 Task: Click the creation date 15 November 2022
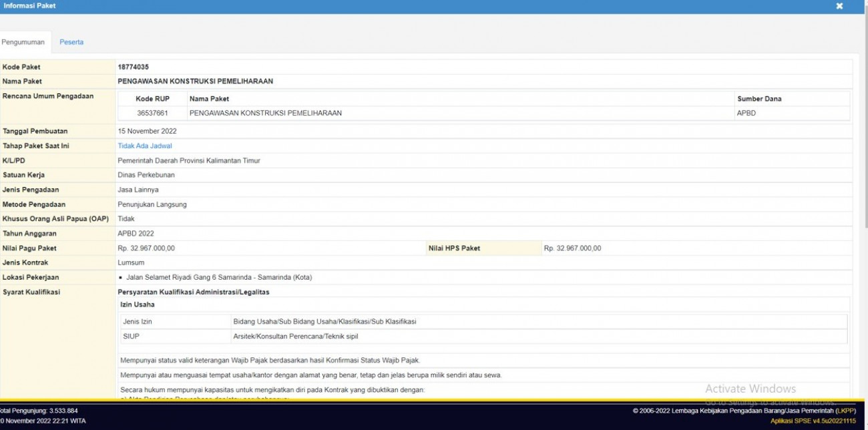(x=147, y=131)
